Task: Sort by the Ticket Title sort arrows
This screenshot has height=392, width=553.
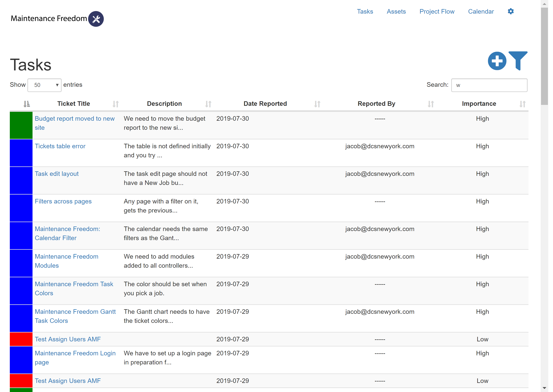Action: (116, 104)
